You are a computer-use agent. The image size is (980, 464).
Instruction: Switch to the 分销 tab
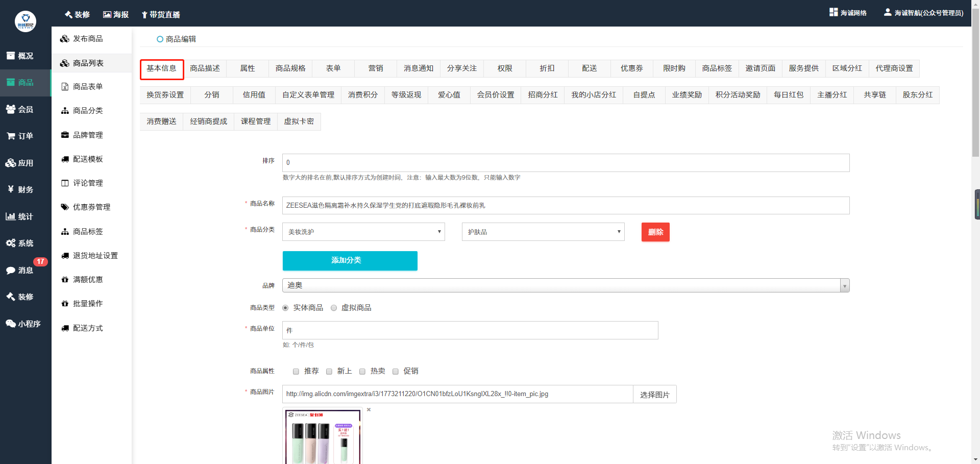212,95
